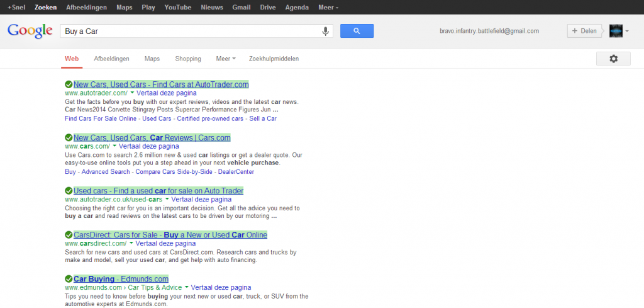Switch to Maps search tab

click(x=152, y=59)
